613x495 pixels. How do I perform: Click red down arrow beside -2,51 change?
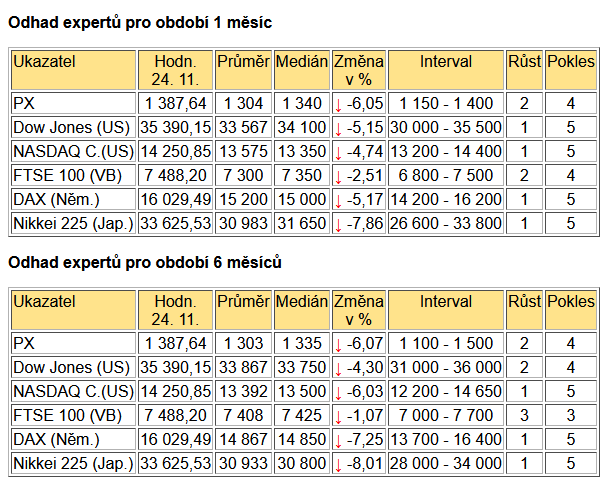point(338,176)
